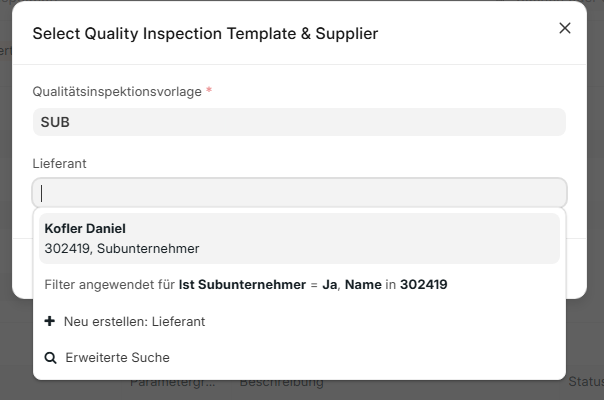Close the Select Quality Inspection Template dialog

[x=565, y=28]
